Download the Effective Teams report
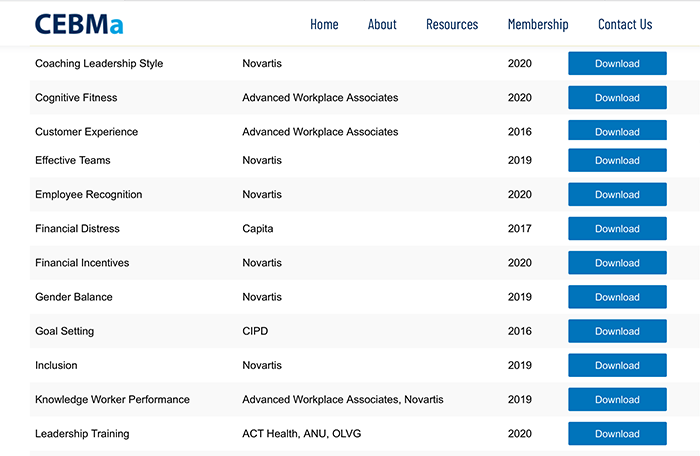 tap(617, 160)
